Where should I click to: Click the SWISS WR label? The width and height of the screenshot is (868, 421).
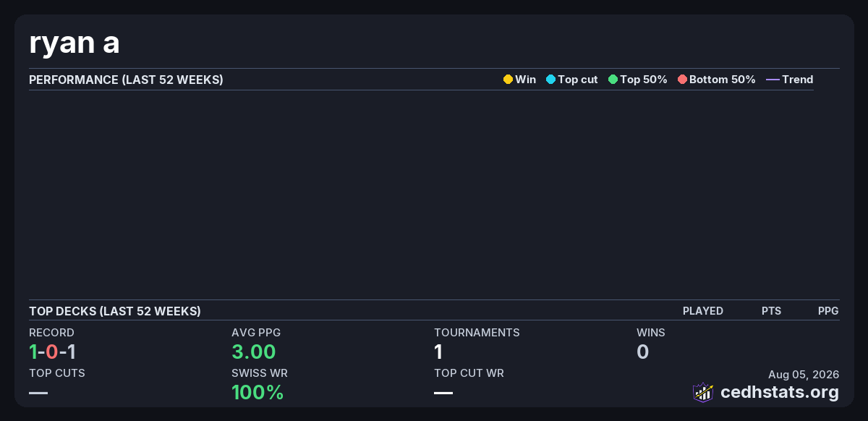pyautogui.click(x=260, y=373)
